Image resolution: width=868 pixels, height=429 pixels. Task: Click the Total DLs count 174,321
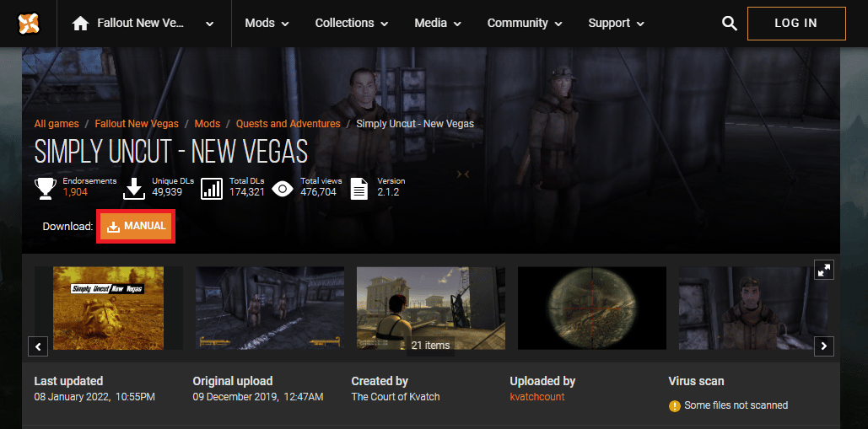pos(247,192)
